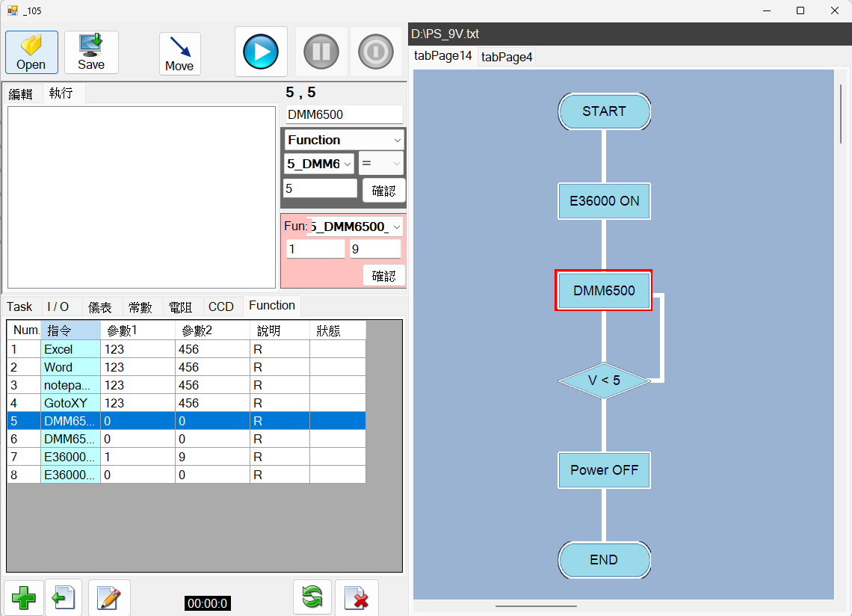Click the 9 value in row 7
The width and height of the screenshot is (852, 616).
(212, 457)
